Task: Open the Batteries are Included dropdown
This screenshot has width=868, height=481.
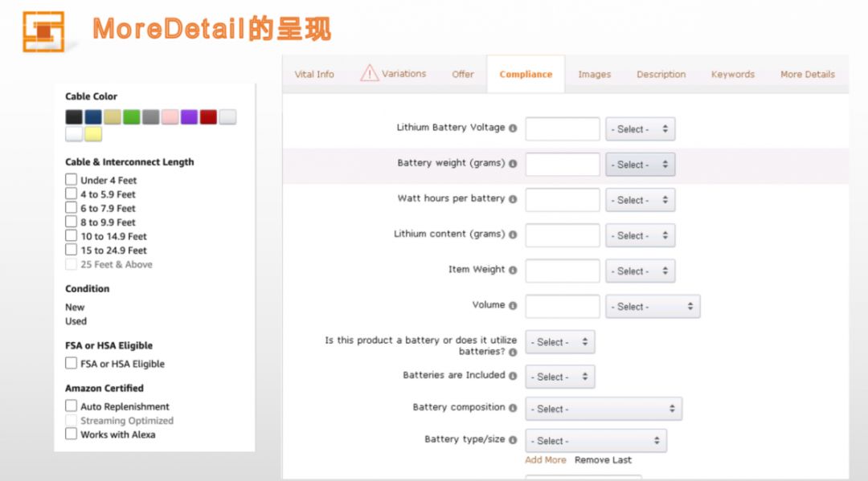Action: coord(560,377)
